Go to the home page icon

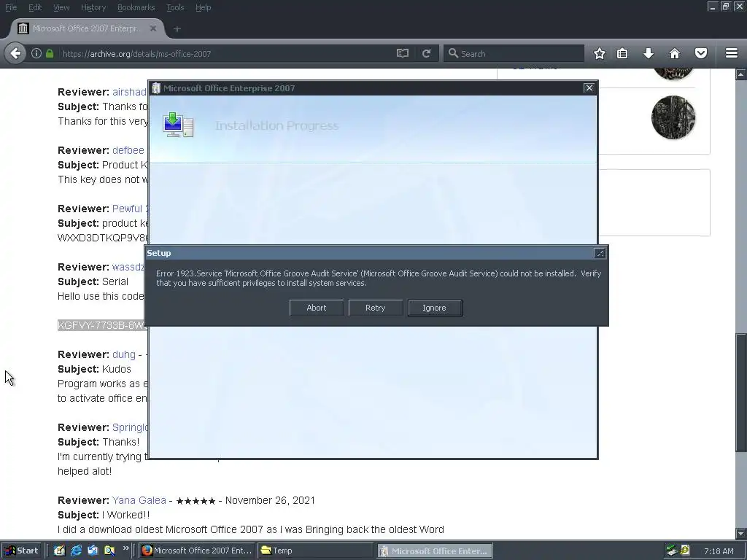[x=675, y=53]
